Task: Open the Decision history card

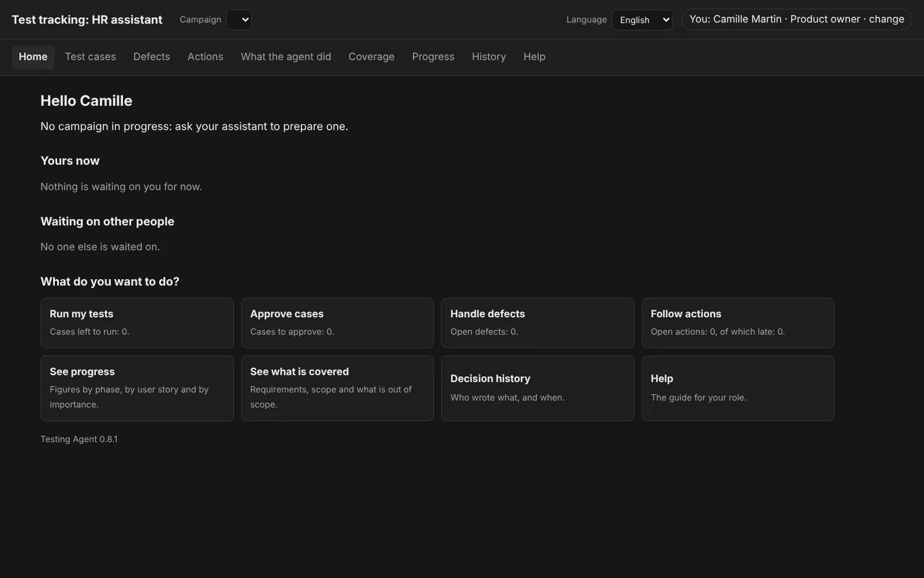Action: 538,388
